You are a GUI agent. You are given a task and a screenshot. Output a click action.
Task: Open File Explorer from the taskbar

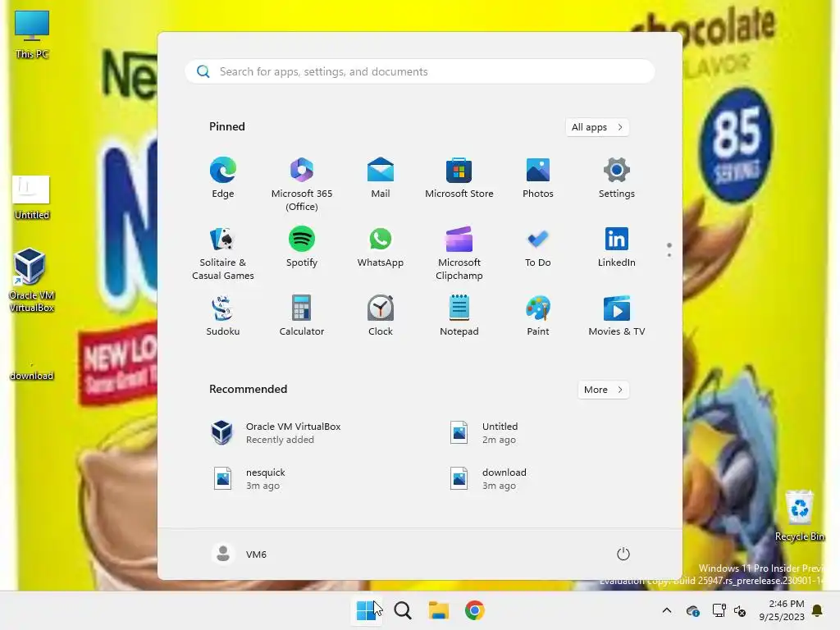click(439, 610)
